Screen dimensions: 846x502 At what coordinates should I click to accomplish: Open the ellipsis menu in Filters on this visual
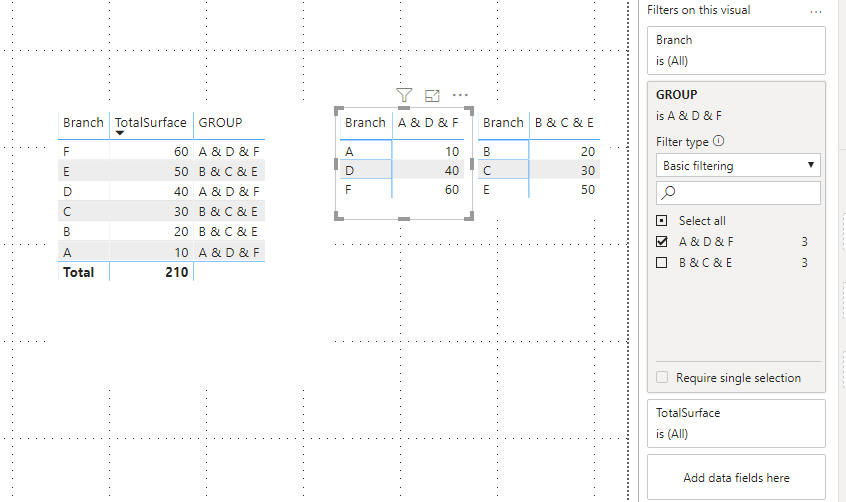(x=816, y=11)
